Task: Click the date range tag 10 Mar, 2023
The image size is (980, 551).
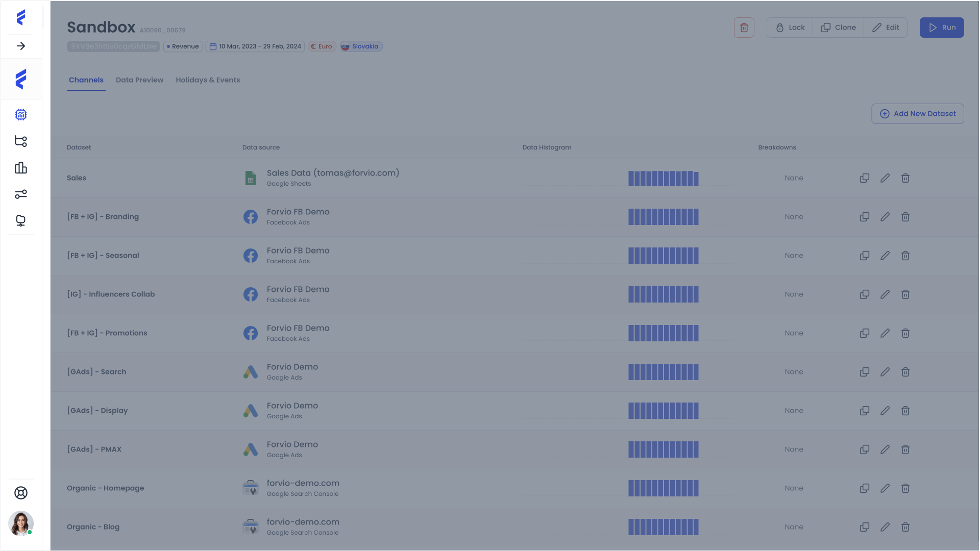Action: pos(255,46)
